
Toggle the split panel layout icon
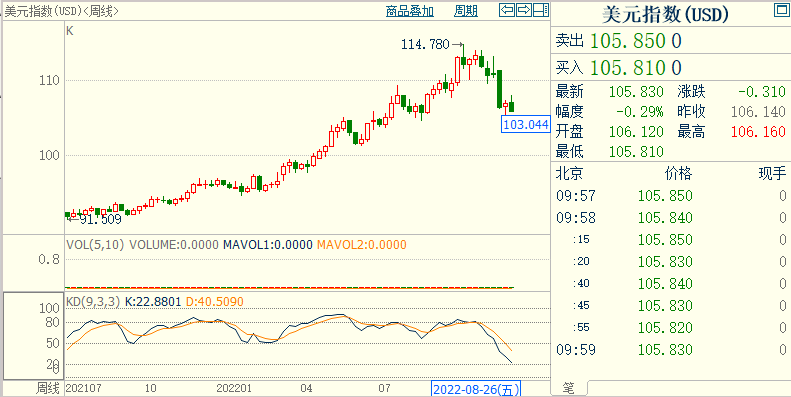pyautogui.click(x=541, y=10)
